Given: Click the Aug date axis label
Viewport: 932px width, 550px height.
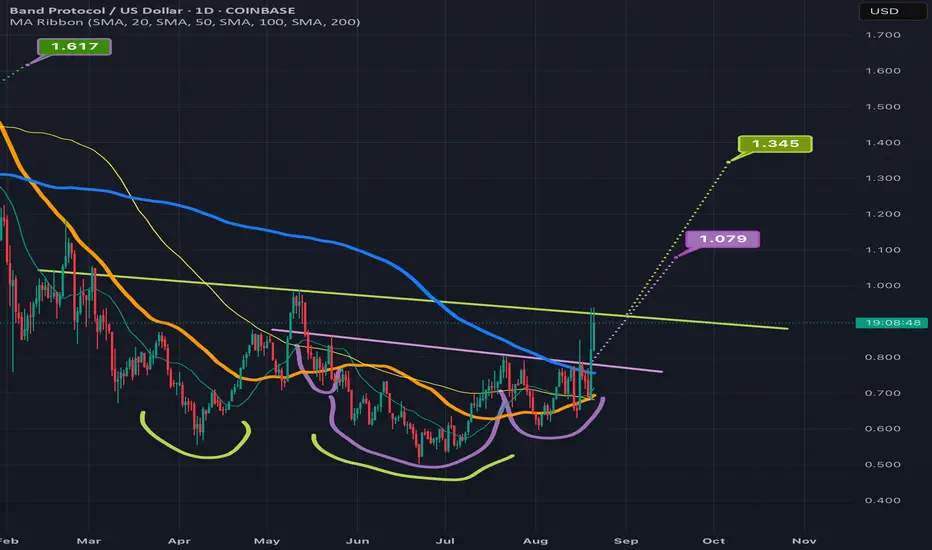Looking at the screenshot, I should click(x=535, y=541).
